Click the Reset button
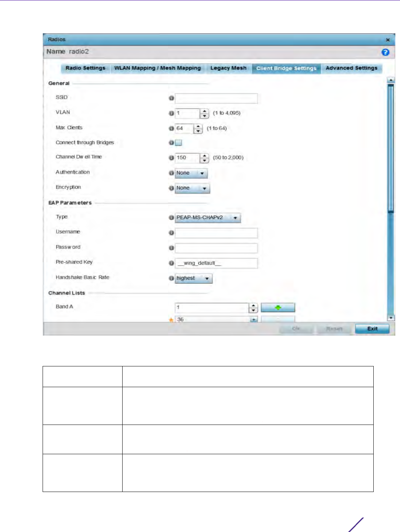 [x=334, y=329]
